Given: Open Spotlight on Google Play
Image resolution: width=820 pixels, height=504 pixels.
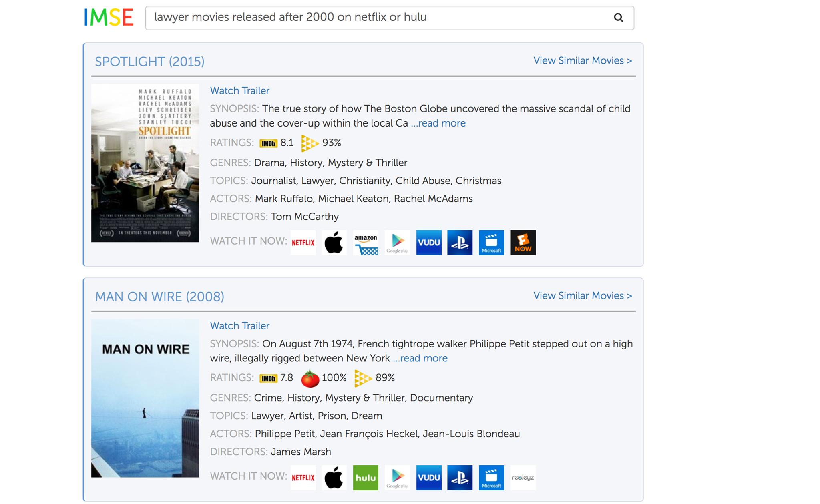Looking at the screenshot, I should pos(397,242).
